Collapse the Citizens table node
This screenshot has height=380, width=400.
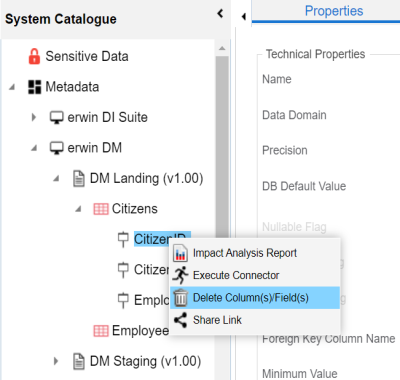[78, 209]
